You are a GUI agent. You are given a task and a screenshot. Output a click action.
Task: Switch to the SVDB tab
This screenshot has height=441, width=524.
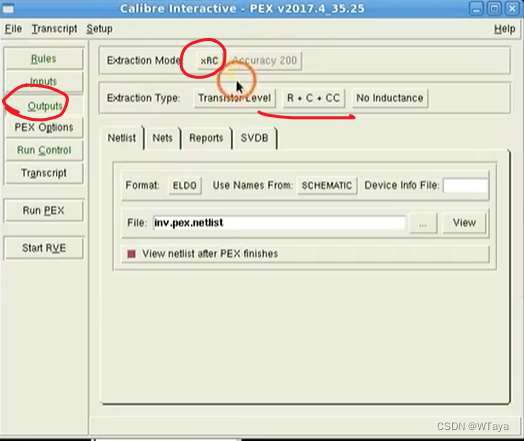click(x=254, y=138)
